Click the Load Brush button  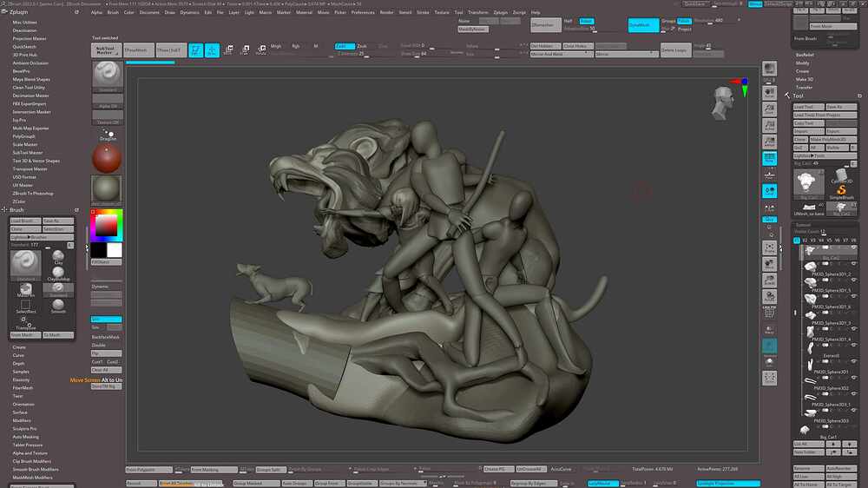tap(25, 221)
